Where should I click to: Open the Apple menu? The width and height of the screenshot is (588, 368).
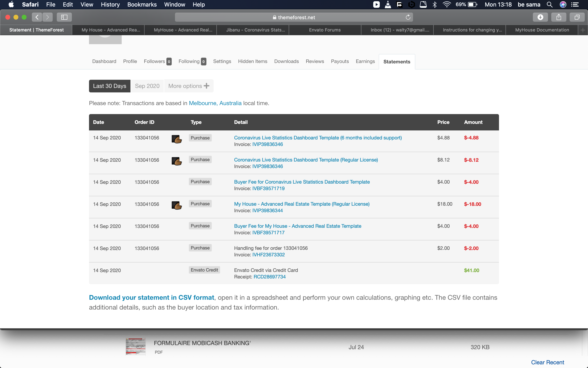11,4
